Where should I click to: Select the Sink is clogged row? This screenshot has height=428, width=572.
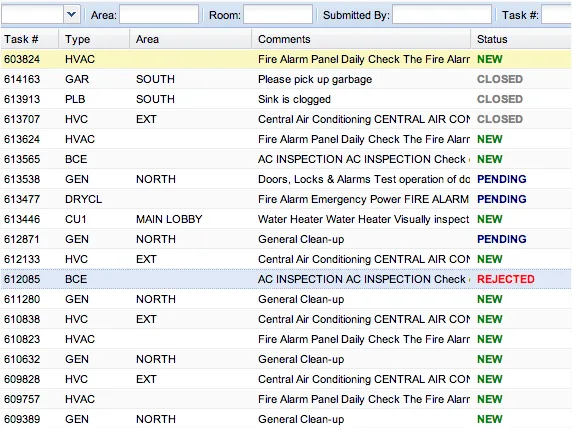tap(286, 99)
